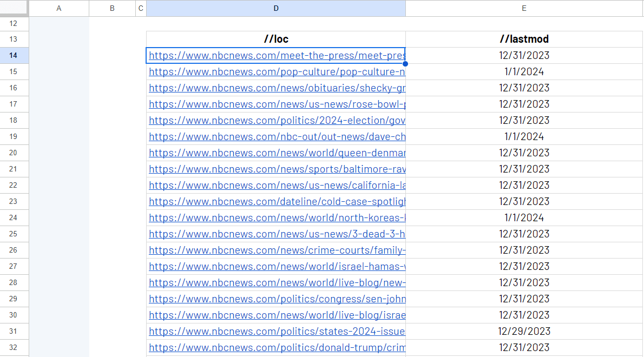
Task: Click the obituaries shecky link
Action: click(x=277, y=88)
